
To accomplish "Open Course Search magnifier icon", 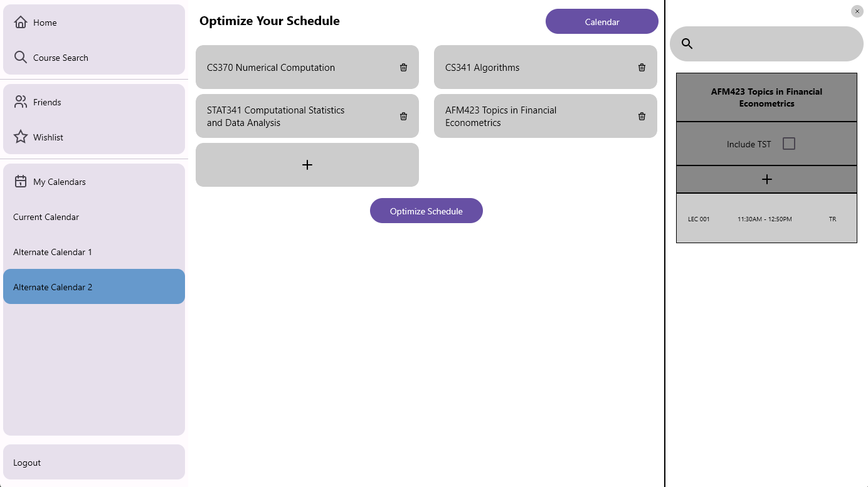I will coord(21,58).
